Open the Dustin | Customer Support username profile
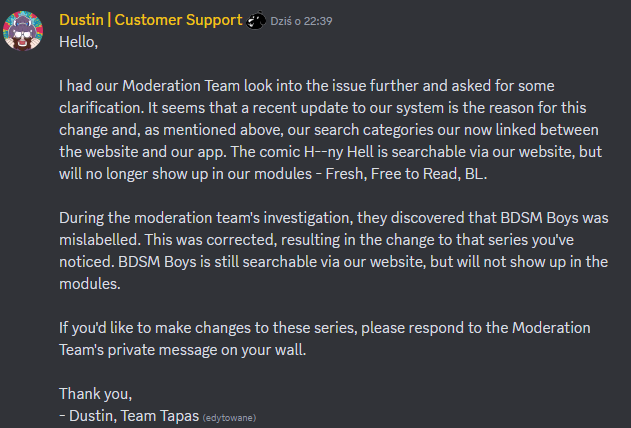This screenshot has width=631, height=428. [151, 19]
